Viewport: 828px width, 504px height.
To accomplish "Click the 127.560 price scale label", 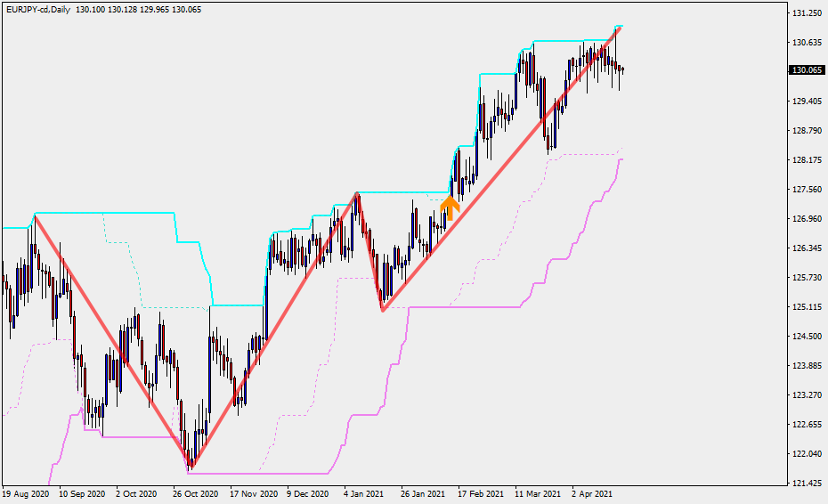I will 806,190.
